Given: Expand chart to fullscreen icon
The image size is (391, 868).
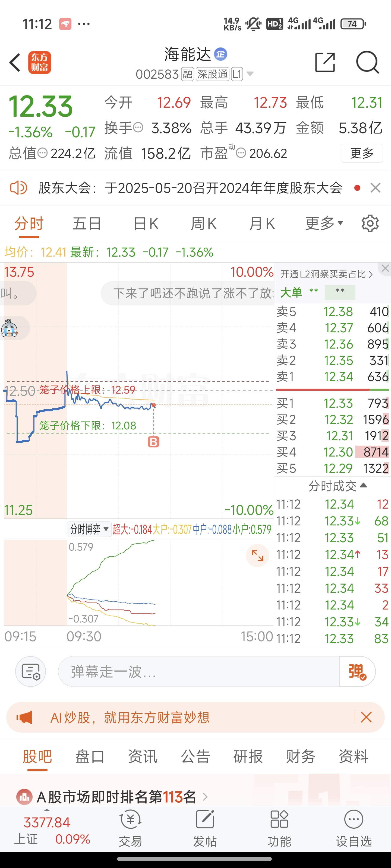Looking at the screenshot, I should coord(257,556).
